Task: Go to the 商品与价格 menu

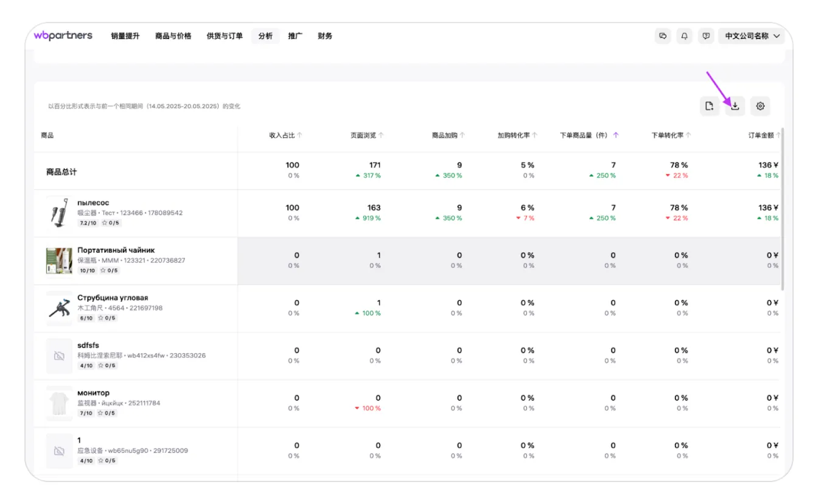Action: [x=173, y=36]
